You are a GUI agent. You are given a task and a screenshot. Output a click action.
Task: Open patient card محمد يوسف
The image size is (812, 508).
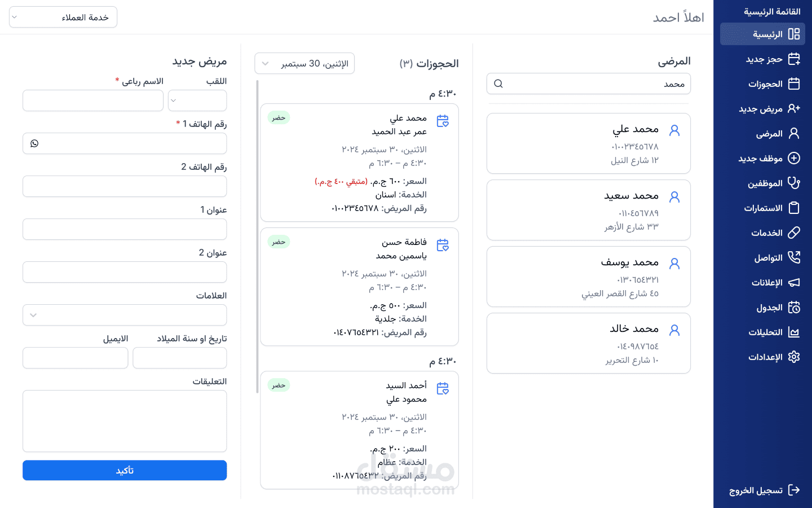589,277
